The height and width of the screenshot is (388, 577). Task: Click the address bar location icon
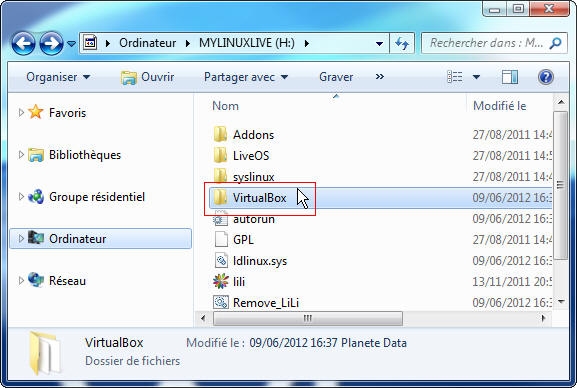click(x=90, y=43)
